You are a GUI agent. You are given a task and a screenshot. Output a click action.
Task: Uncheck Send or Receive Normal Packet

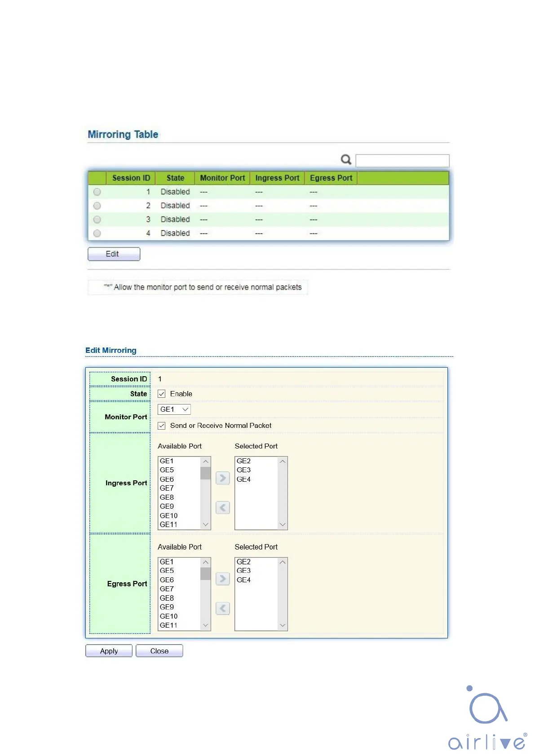(x=162, y=426)
